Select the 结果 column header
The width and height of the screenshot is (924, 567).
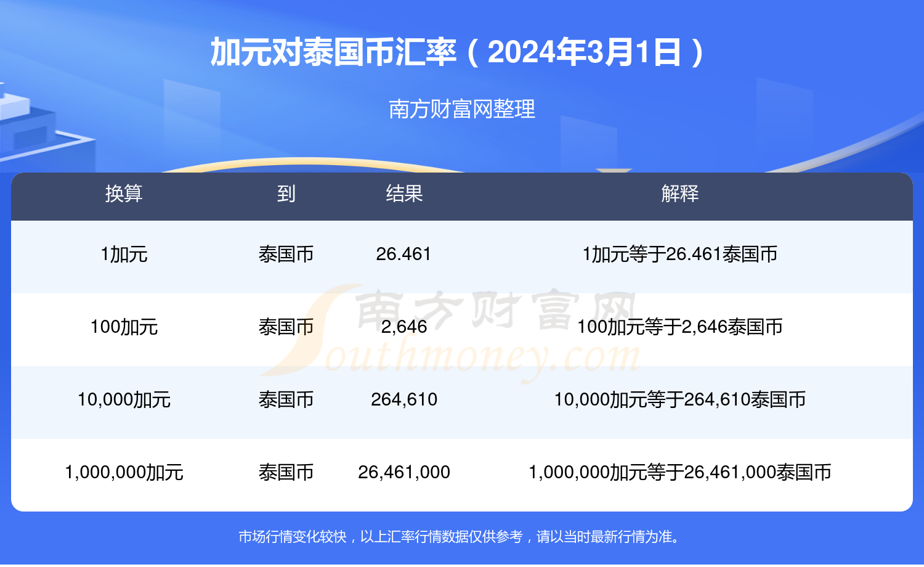click(x=404, y=194)
